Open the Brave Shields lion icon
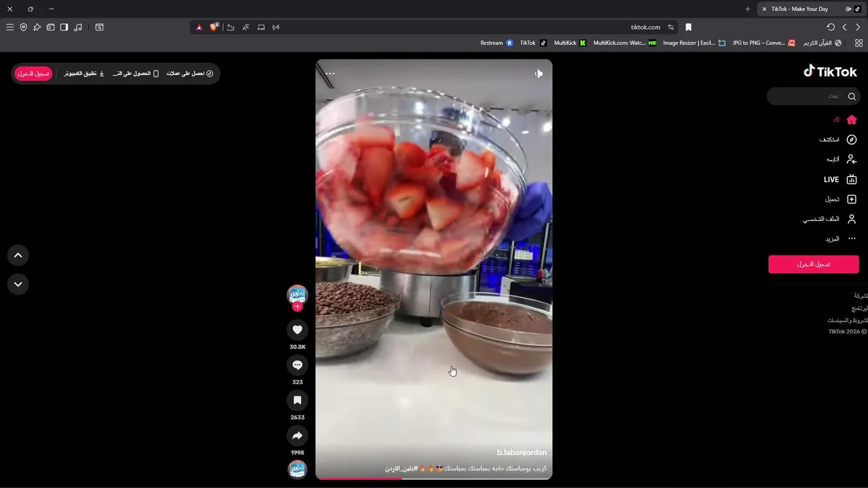868x488 pixels. (x=214, y=27)
